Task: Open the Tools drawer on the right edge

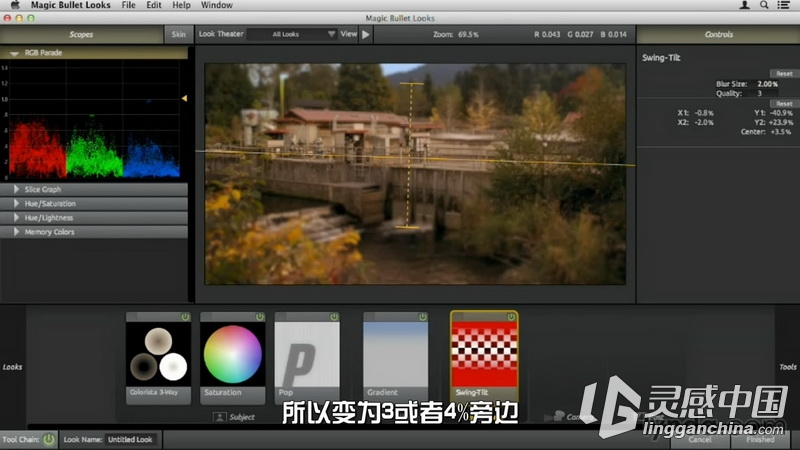Action: tap(788, 367)
